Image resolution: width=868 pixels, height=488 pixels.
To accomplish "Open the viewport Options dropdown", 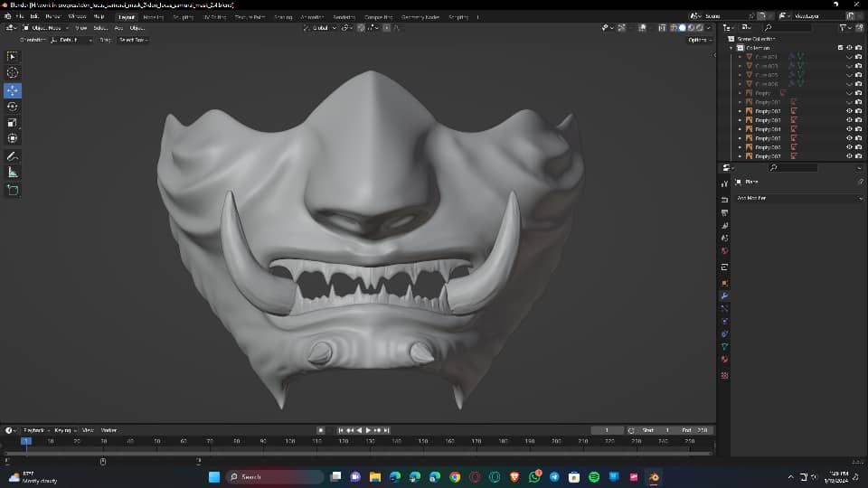I will (x=699, y=40).
